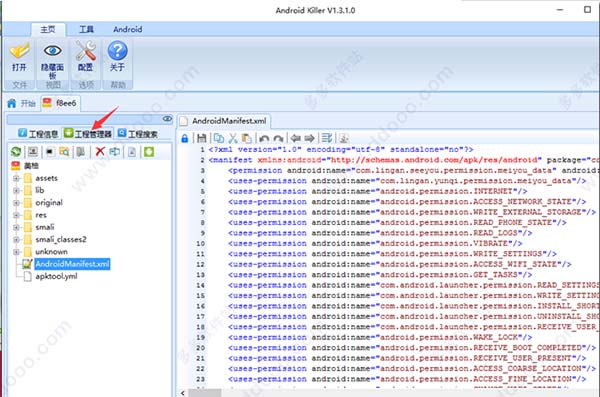Select the assets folder label
The image size is (600, 397).
click(x=47, y=178)
